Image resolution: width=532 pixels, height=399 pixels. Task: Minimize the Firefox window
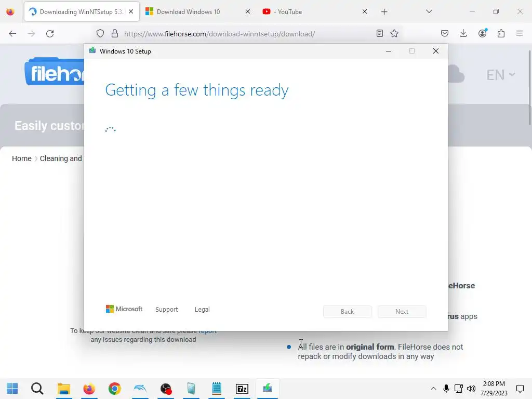(x=472, y=11)
